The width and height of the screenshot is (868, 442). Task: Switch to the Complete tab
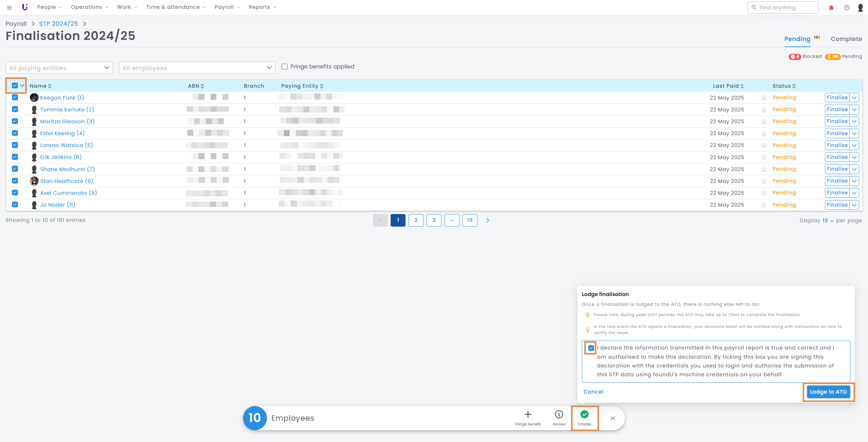click(x=846, y=39)
